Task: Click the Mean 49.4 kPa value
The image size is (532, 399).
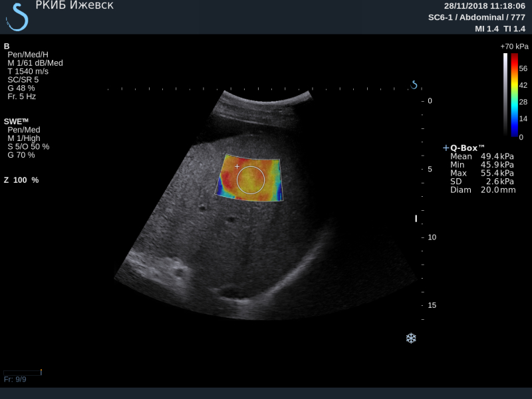Action: 497,156
